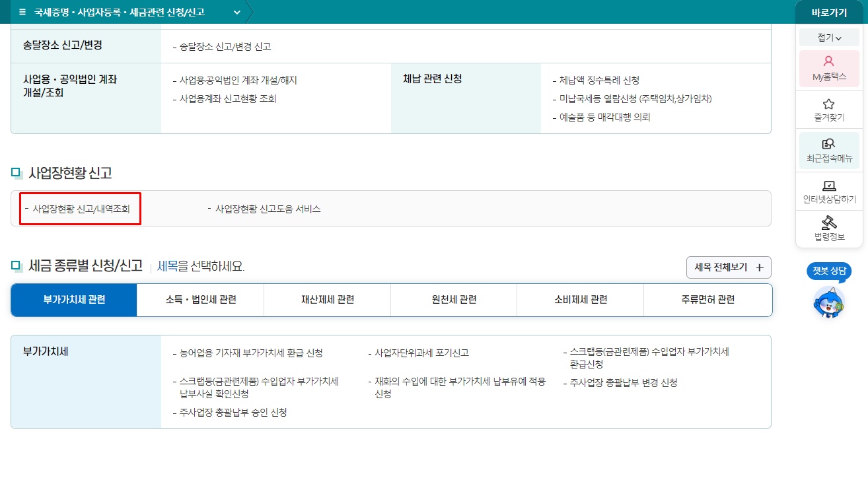The height and width of the screenshot is (488, 868).
Task: Open the hamburger menu in the top bar
Action: [22, 12]
